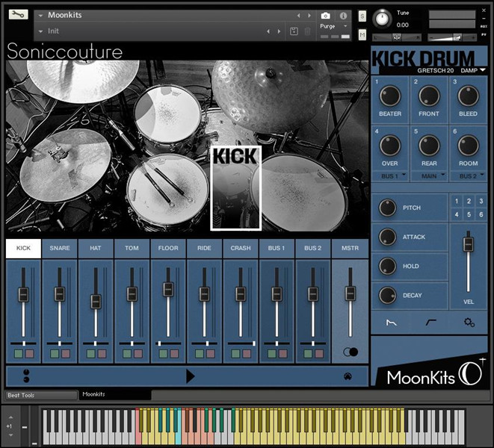This screenshot has width=494, height=448.
Task: Click the VEL slider handle
Action: click(x=469, y=244)
